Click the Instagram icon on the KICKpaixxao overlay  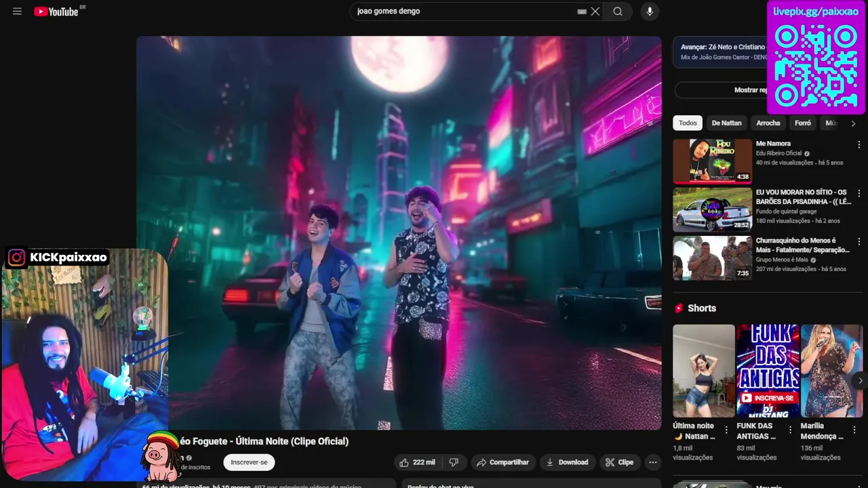point(17,258)
